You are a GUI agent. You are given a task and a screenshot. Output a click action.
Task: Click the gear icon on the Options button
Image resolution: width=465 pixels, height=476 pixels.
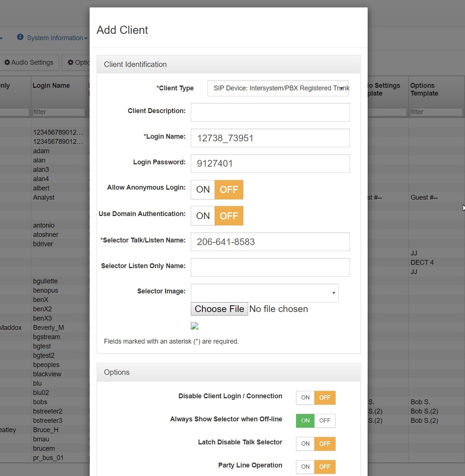tap(71, 62)
